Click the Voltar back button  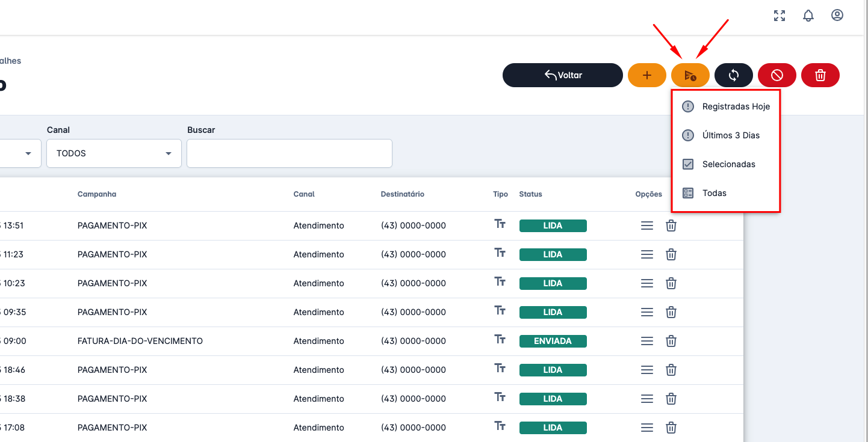[x=563, y=75]
